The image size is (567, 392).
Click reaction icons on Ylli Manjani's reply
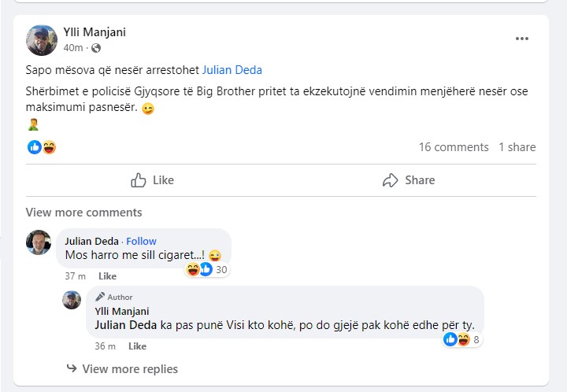click(457, 339)
